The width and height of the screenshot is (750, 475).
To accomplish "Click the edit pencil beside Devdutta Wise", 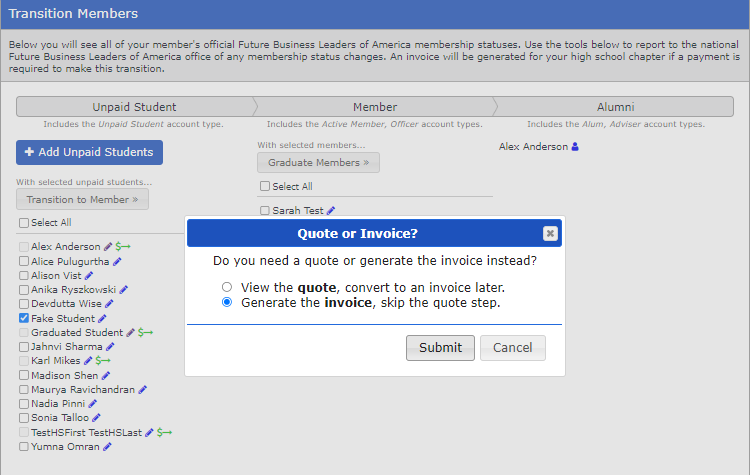I will click(x=109, y=304).
